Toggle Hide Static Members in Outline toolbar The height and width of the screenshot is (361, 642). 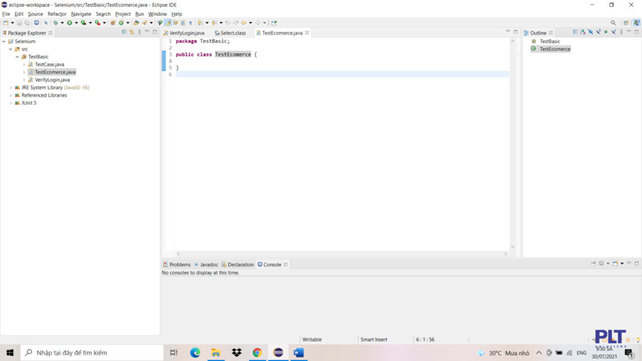pos(598,32)
